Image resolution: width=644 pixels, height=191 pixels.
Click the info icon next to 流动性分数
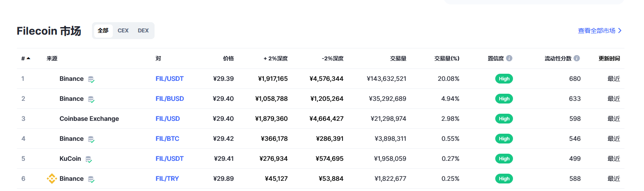576,58
